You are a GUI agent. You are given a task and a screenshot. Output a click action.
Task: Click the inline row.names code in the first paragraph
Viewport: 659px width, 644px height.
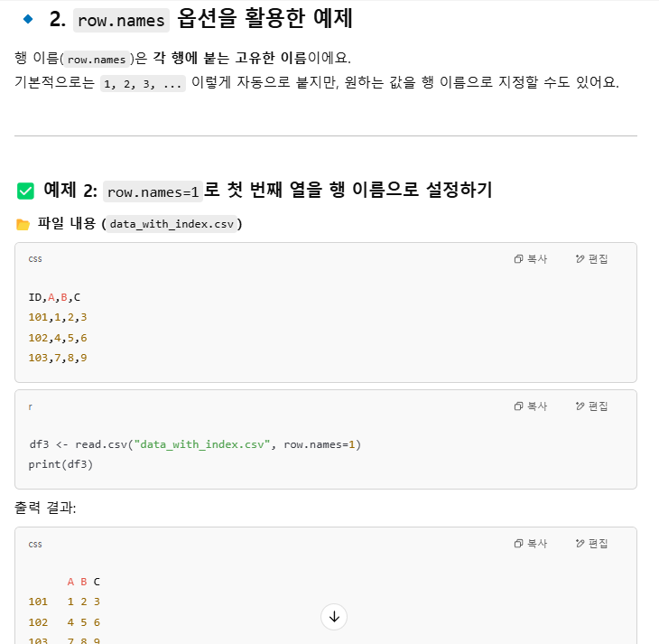click(x=97, y=60)
